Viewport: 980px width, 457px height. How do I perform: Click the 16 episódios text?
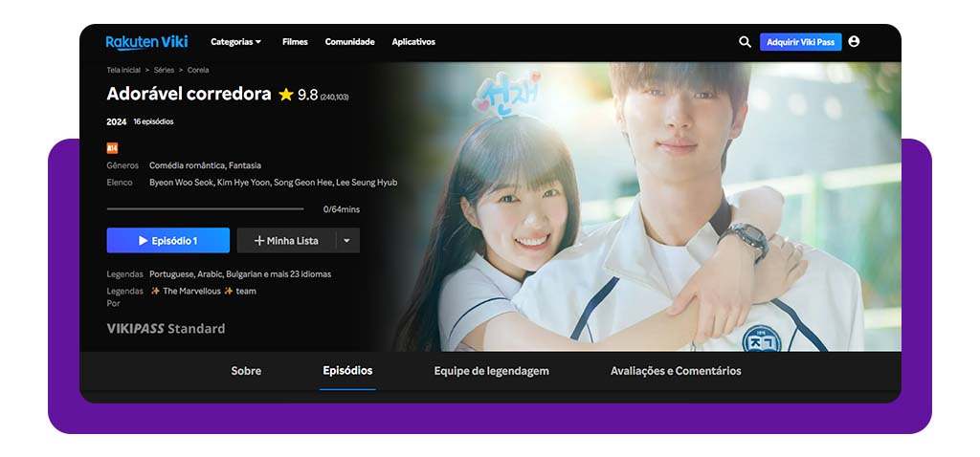(x=153, y=121)
